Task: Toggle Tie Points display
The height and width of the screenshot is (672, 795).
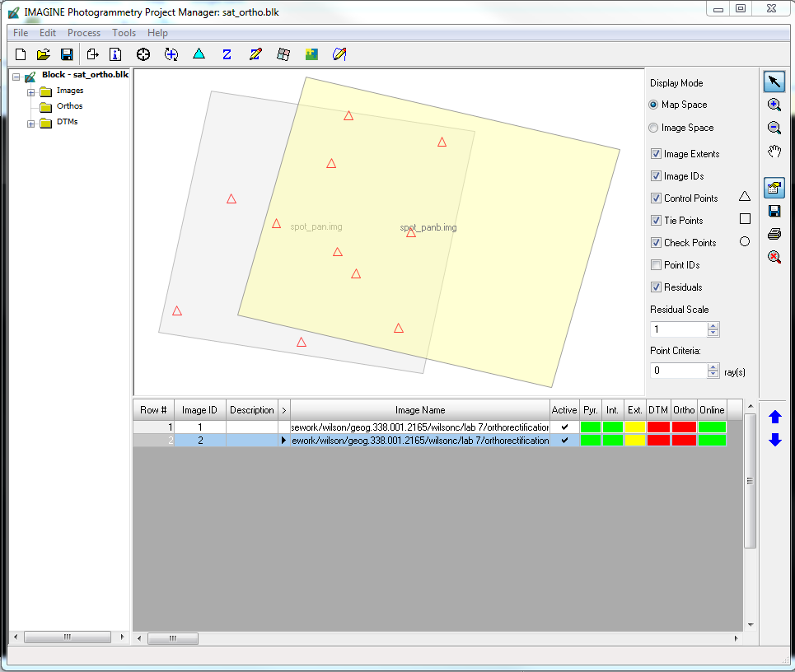Action: coord(656,221)
